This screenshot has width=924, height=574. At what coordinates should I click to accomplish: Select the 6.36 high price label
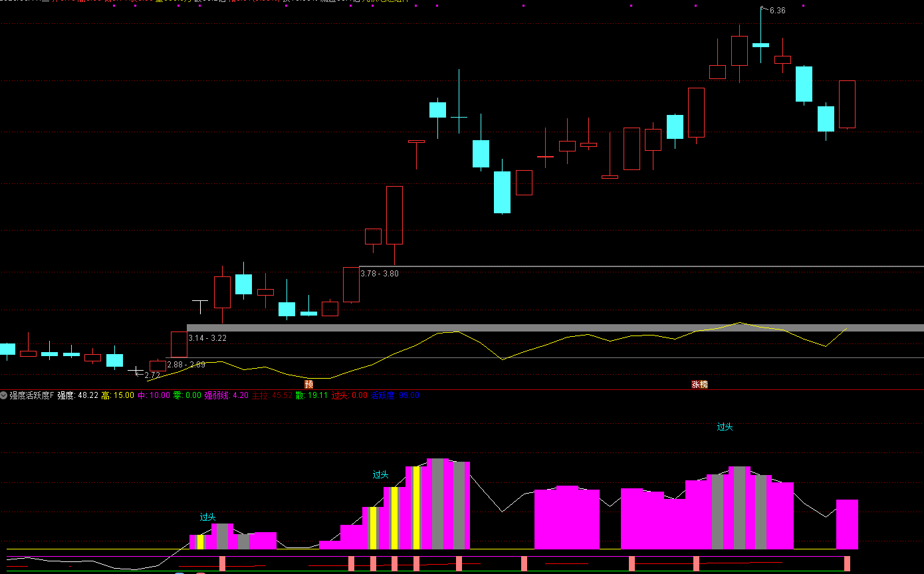(777, 11)
